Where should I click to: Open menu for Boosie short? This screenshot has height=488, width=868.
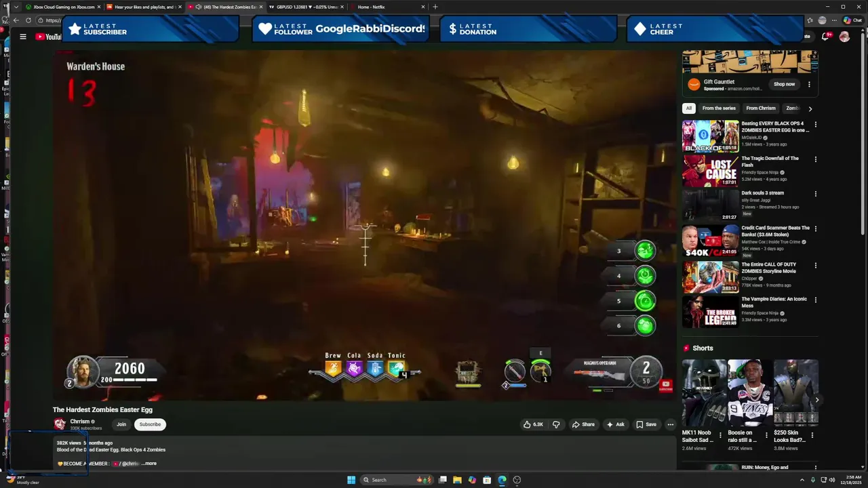767,435
